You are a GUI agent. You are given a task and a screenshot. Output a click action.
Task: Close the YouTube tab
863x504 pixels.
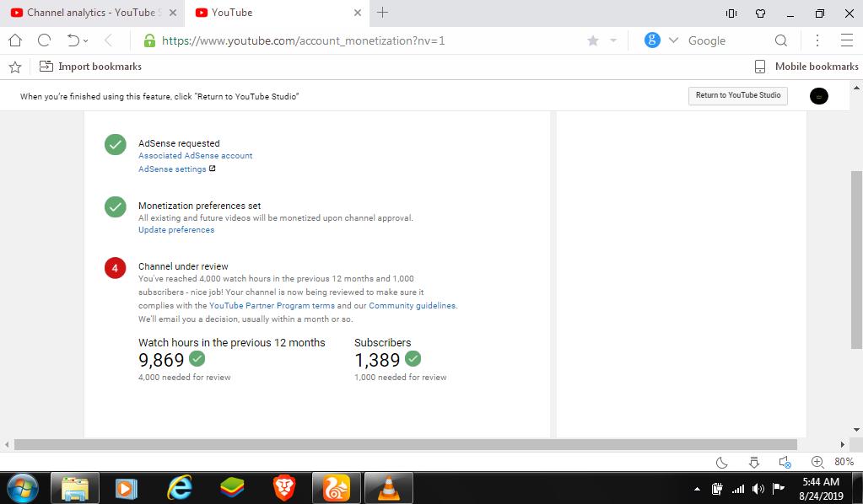pyautogui.click(x=358, y=12)
